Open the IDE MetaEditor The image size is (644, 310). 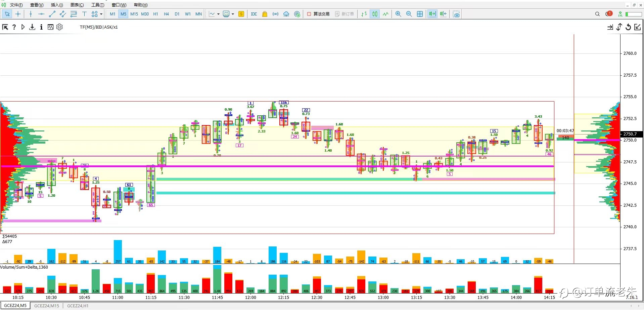click(x=254, y=14)
